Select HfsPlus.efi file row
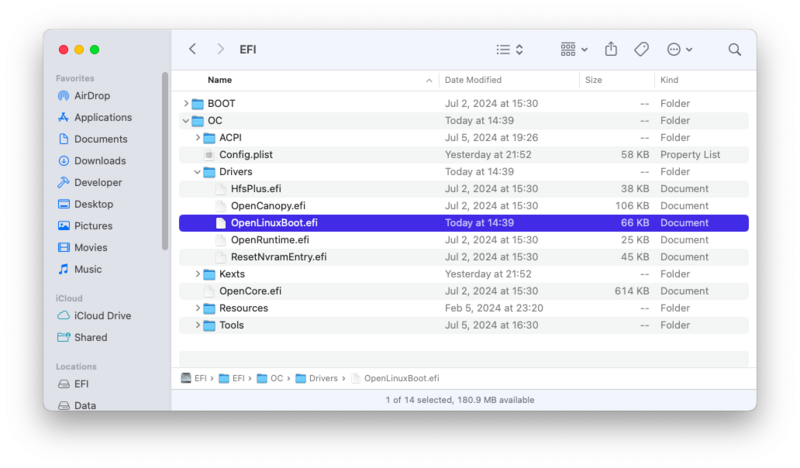Screen dimensions: 800x468 click(x=464, y=189)
